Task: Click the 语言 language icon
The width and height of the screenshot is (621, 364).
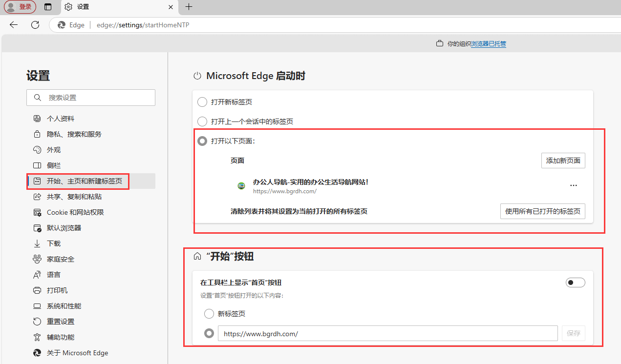Action: 37,275
